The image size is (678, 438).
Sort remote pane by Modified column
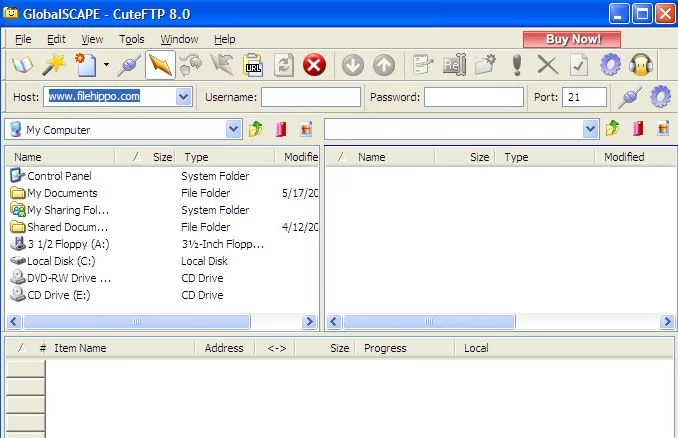click(635, 157)
